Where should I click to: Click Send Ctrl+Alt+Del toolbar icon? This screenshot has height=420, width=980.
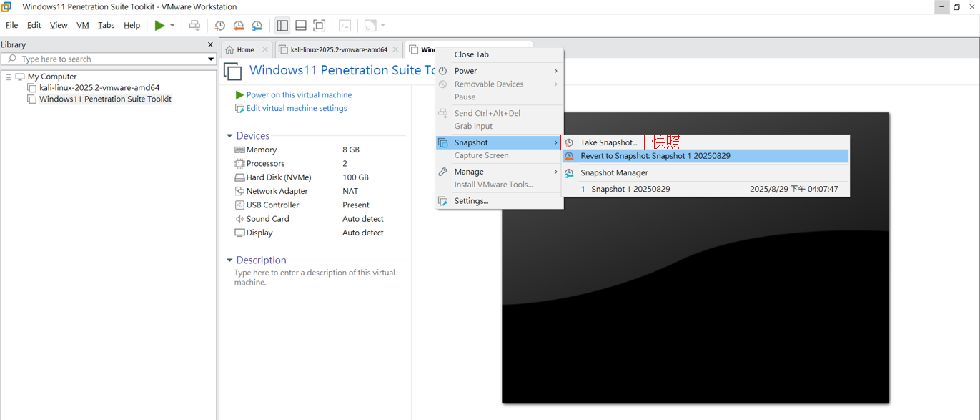tap(194, 26)
